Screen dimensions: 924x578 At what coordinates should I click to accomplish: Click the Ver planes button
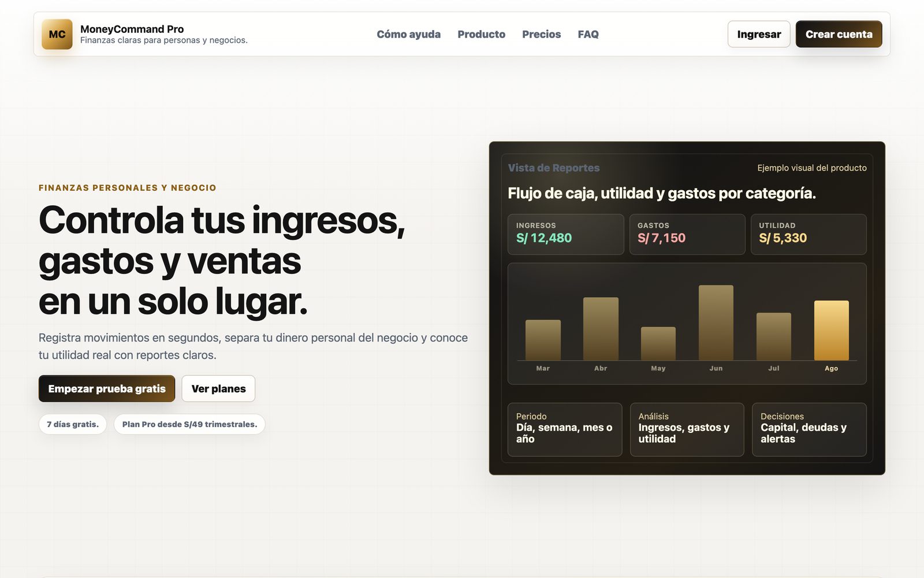pyautogui.click(x=218, y=388)
